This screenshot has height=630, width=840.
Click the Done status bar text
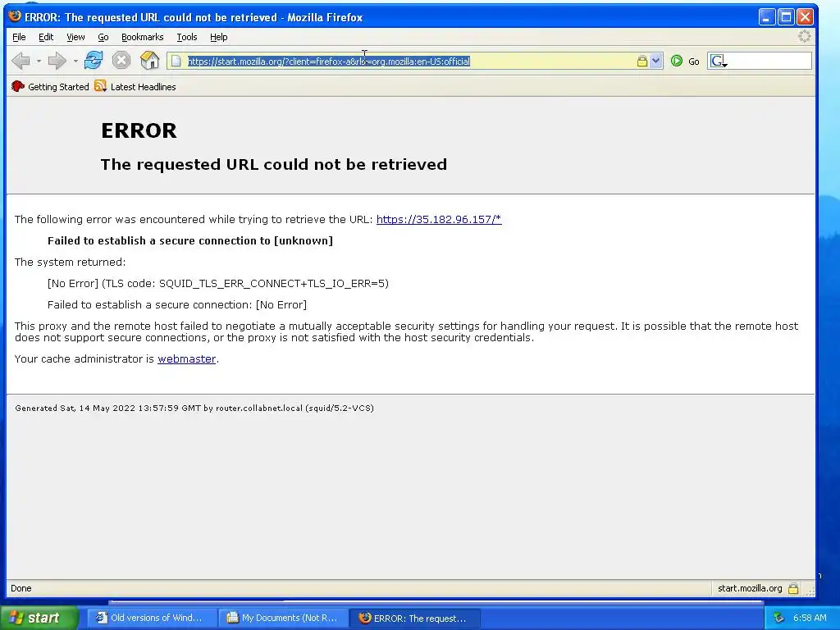coord(21,588)
